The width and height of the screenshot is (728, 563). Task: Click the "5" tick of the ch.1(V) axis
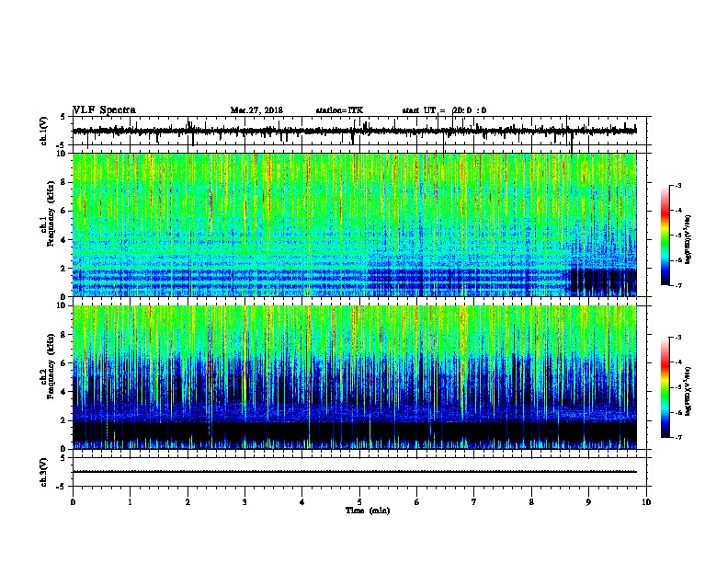click(63, 117)
